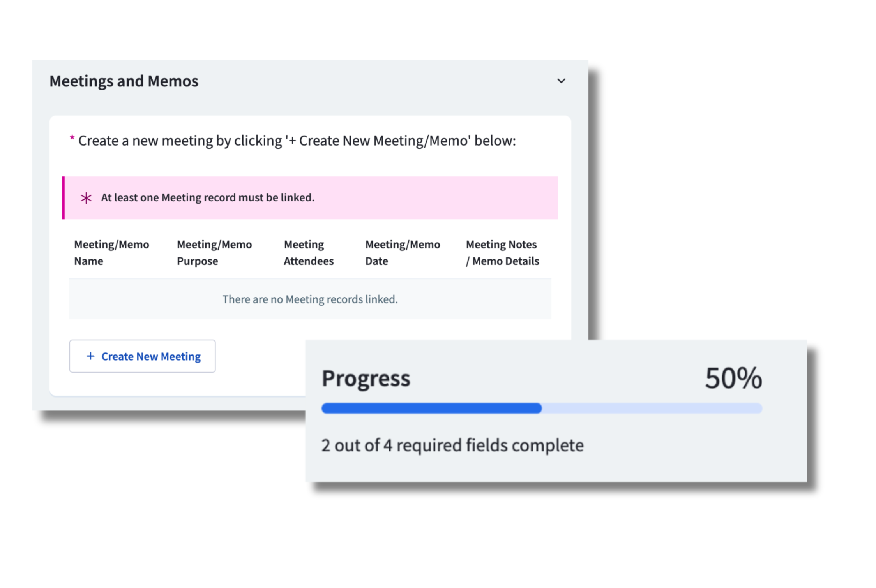Click the Meeting Attendees column header

pyautogui.click(x=308, y=252)
